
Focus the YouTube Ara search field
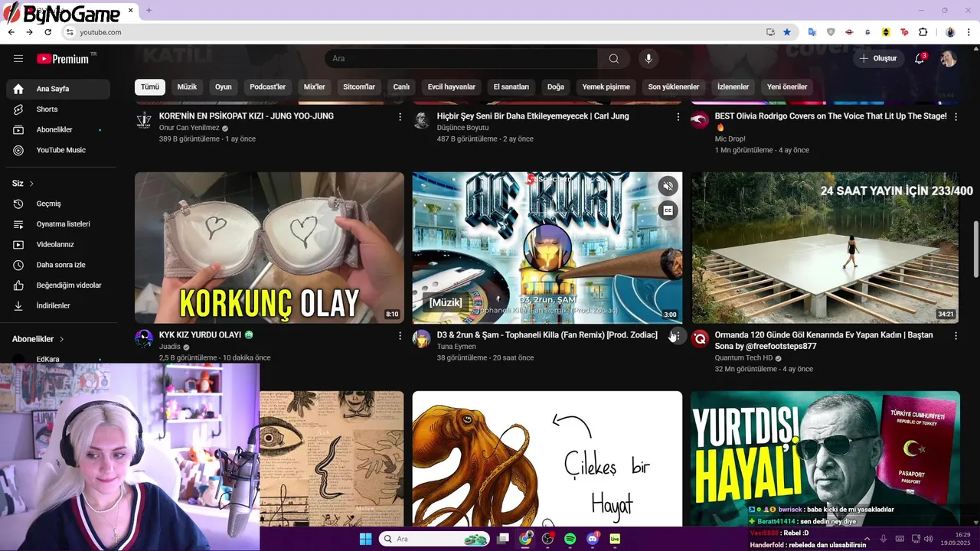pyautogui.click(x=461, y=59)
